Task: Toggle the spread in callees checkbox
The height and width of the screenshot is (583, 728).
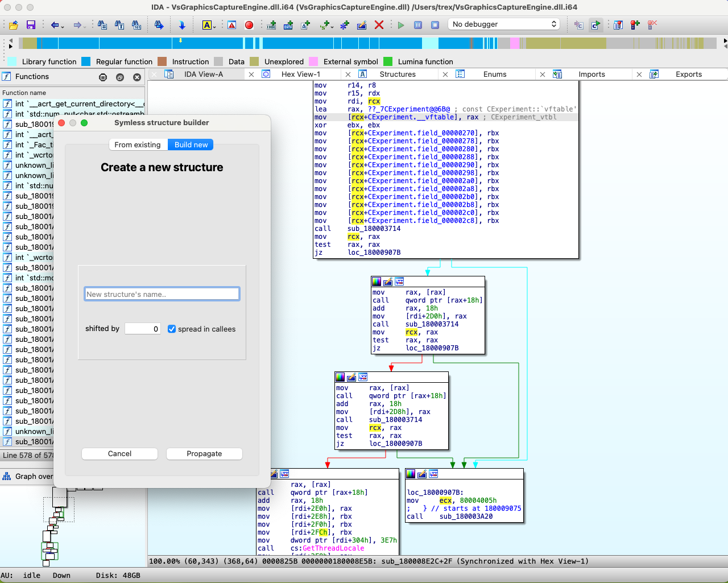Action: (x=172, y=329)
